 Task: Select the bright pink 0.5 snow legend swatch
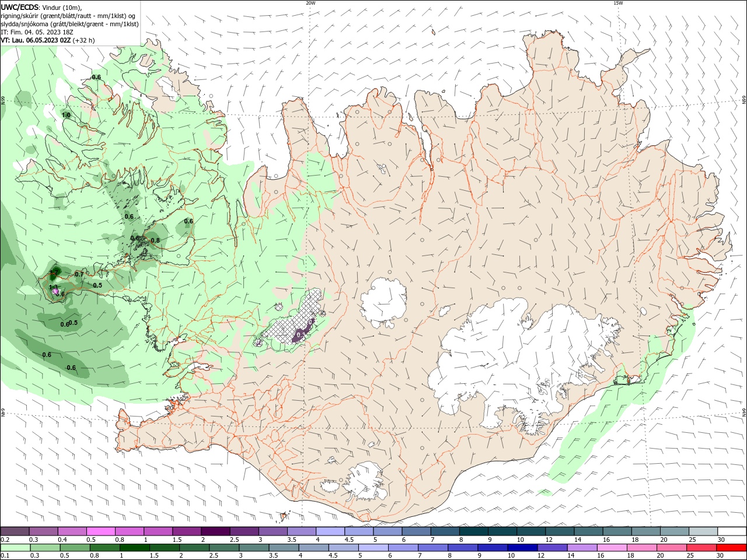click(100, 531)
